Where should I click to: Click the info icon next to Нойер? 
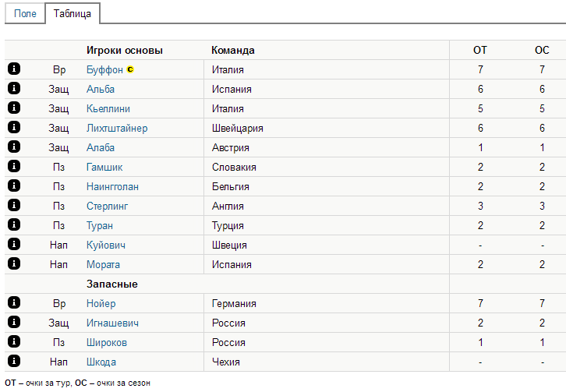tap(13, 303)
